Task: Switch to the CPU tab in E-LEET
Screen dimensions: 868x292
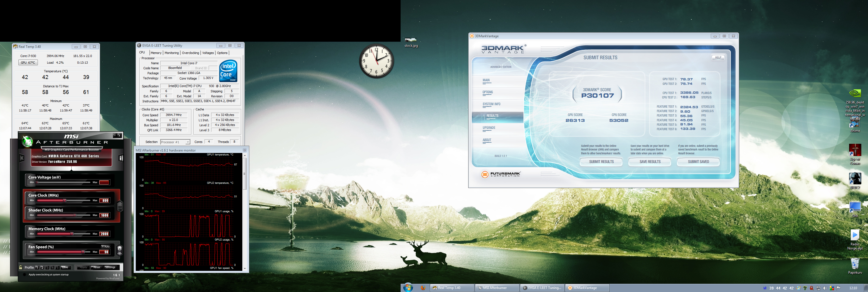Action: 142,53
